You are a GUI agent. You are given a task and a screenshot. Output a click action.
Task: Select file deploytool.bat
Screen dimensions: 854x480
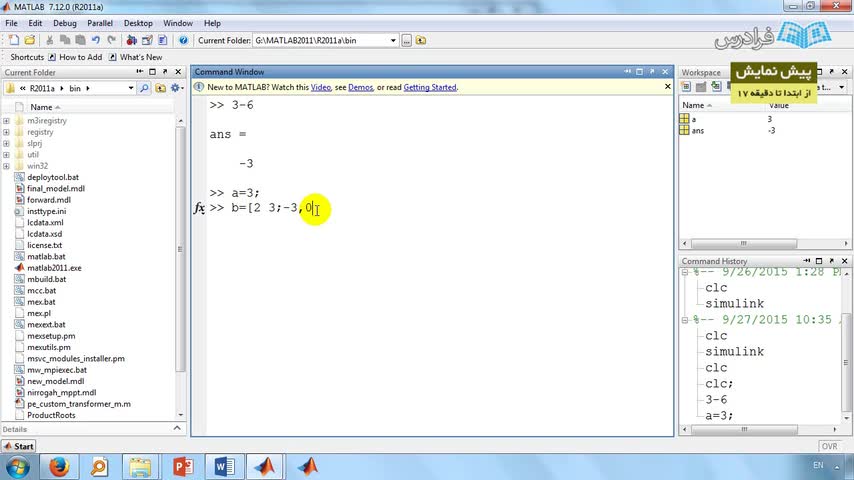[53, 177]
